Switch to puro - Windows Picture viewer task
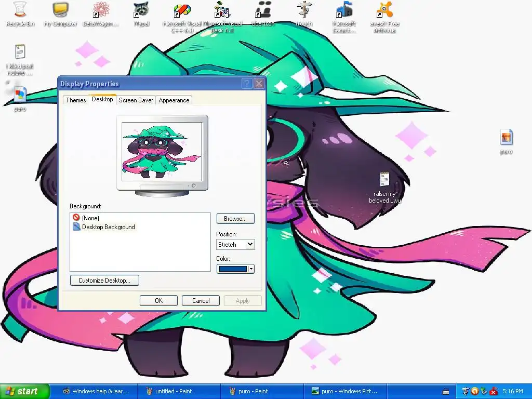Screen dimensions: 532x399 click(x=345, y=391)
